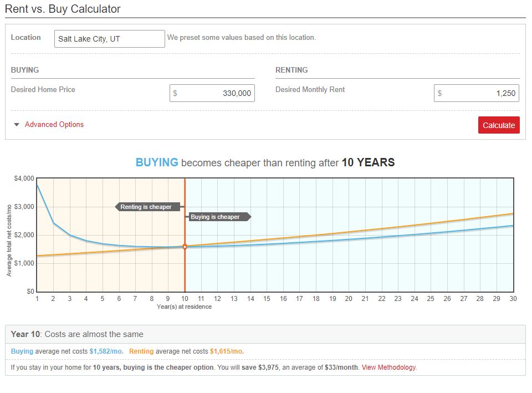Click year 1 on the chart's x-axis

point(37,299)
